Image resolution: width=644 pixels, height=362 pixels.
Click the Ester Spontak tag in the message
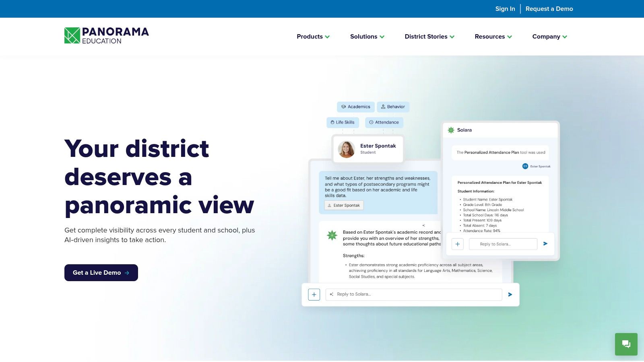(x=343, y=205)
